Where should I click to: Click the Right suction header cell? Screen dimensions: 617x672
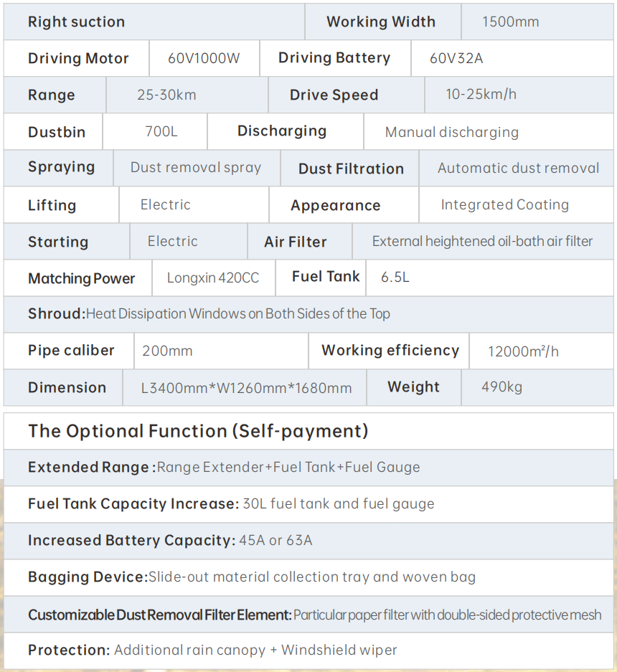(154, 22)
